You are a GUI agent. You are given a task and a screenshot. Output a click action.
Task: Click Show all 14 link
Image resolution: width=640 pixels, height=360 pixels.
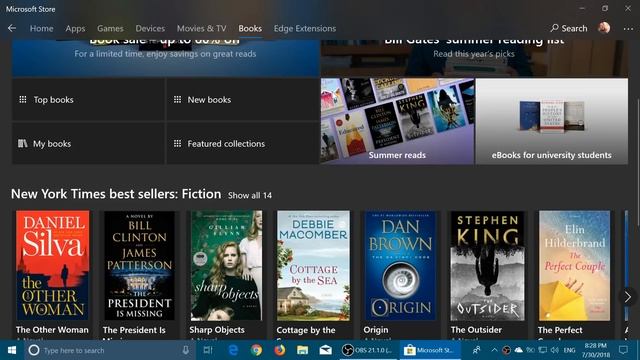[x=250, y=196]
